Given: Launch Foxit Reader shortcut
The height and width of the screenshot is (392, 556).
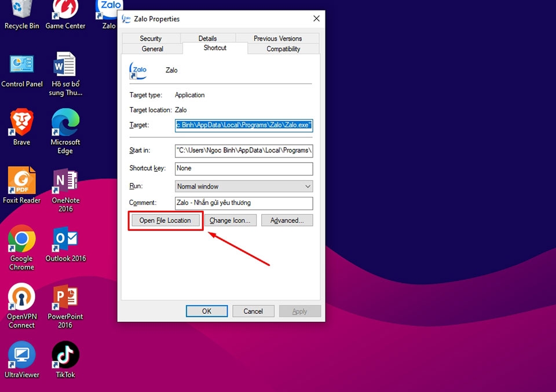Looking at the screenshot, I should click(x=21, y=185).
